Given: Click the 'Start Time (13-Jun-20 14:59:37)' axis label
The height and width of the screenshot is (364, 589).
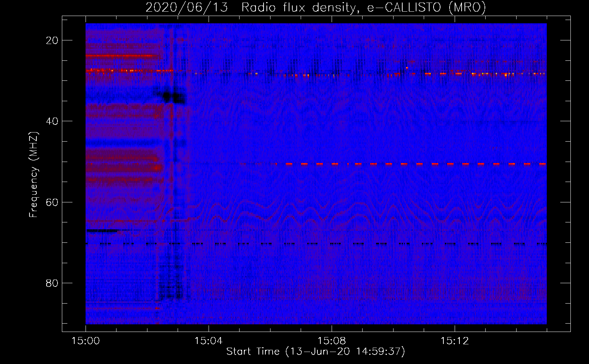Looking at the screenshot, I should point(316,352).
